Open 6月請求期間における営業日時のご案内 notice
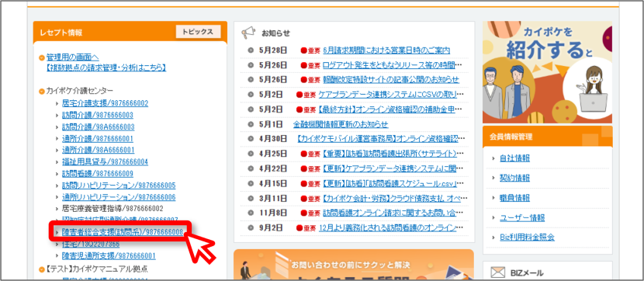Image resolution: width=644 pixels, height=281 pixels. (x=386, y=50)
